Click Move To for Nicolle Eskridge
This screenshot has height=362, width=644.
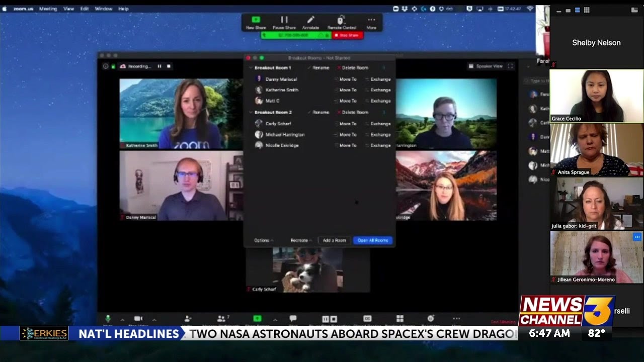tap(346, 145)
